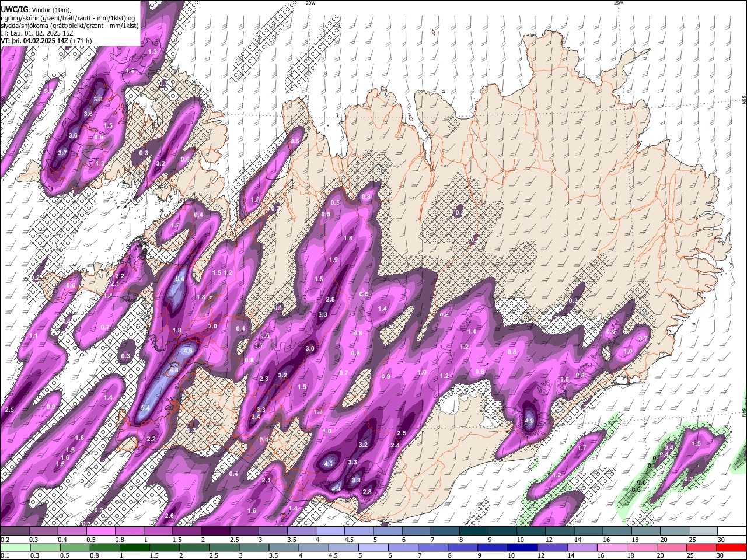
Task: Click the '15W' longitude label at the top
Action: [618, 3]
